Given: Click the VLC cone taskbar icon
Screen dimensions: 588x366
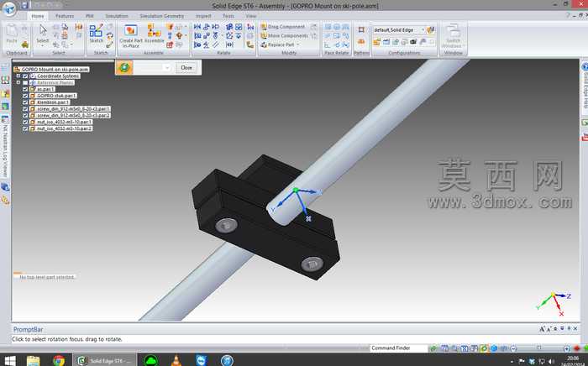Looking at the screenshot, I should pyautogui.click(x=176, y=360).
